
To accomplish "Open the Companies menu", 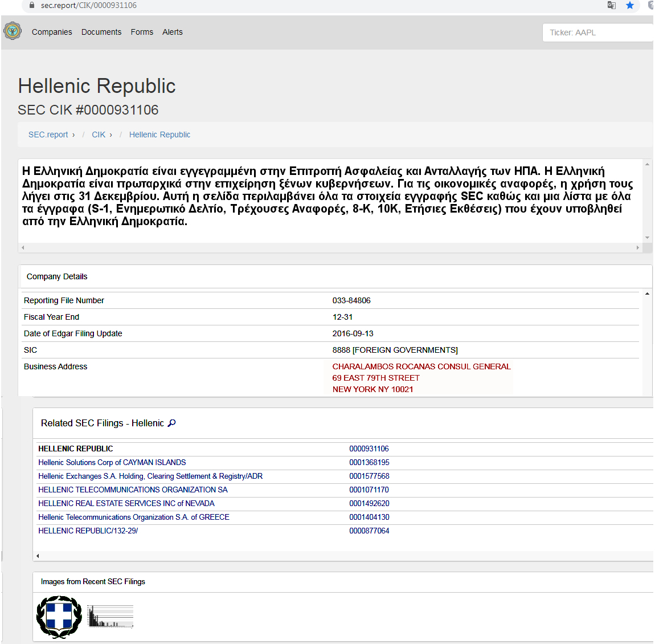I will (52, 32).
